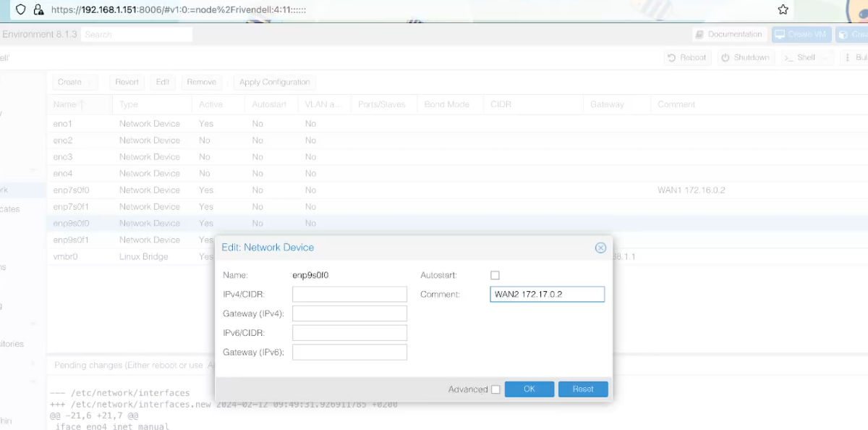Confirm the dialog with OK

click(x=529, y=389)
